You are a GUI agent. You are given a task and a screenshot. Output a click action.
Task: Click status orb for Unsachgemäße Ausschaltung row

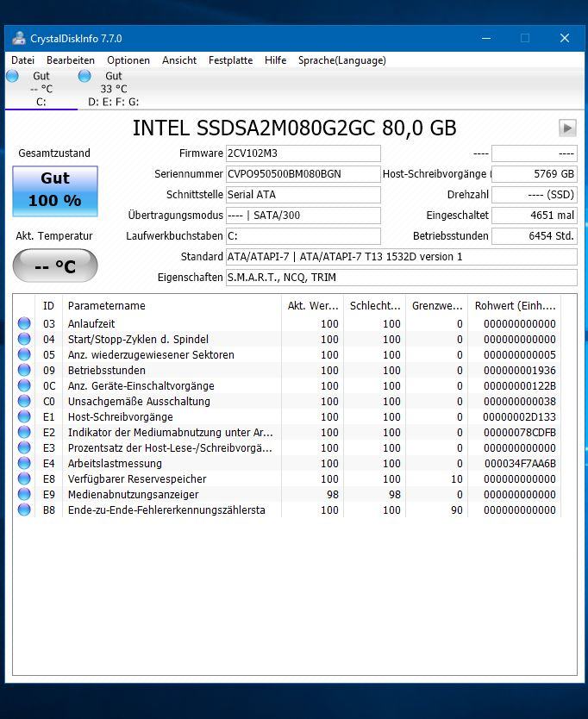[24, 401]
